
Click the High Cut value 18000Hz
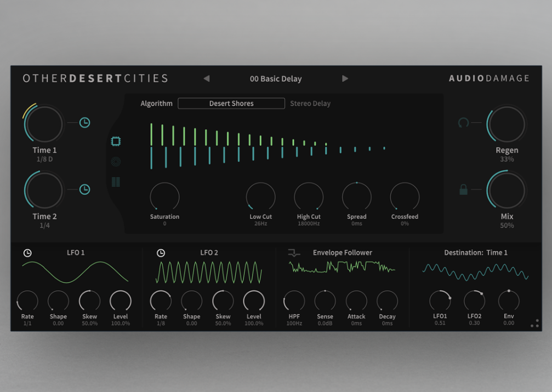click(x=309, y=223)
